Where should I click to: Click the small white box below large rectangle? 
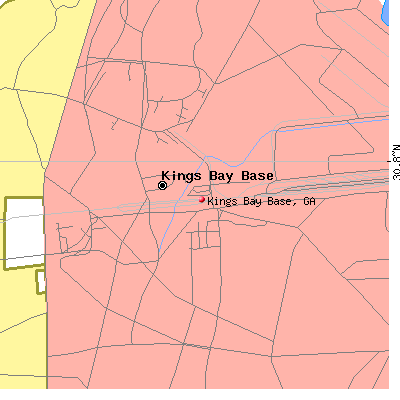tap(41, 282)
